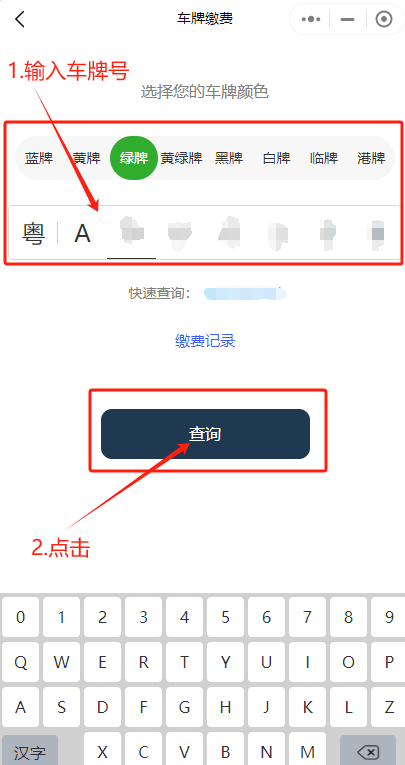Tap the 5 key on keyboard

pyautogui.click(x=225, y=617)
